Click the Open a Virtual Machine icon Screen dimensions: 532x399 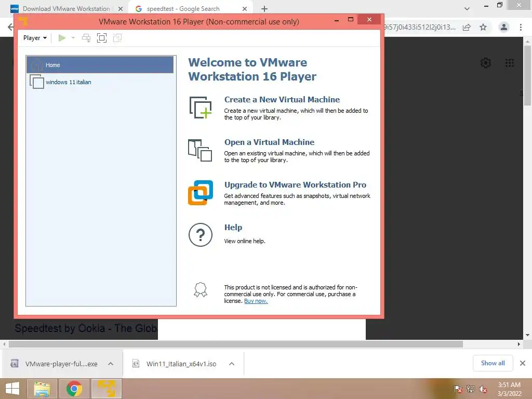coord(200,150)
